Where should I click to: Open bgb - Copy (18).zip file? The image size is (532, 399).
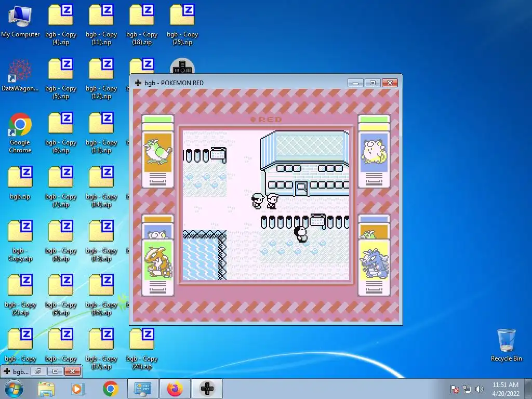[142, 25]
